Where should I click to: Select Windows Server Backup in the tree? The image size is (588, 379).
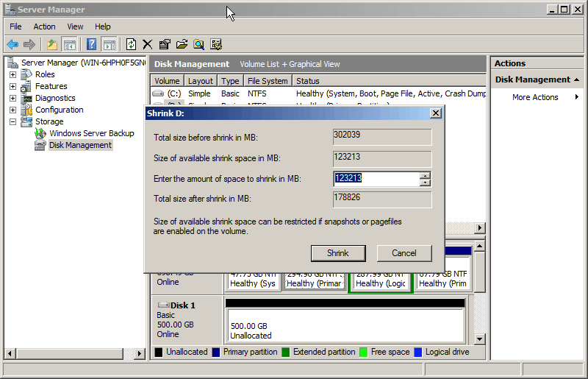91,133
